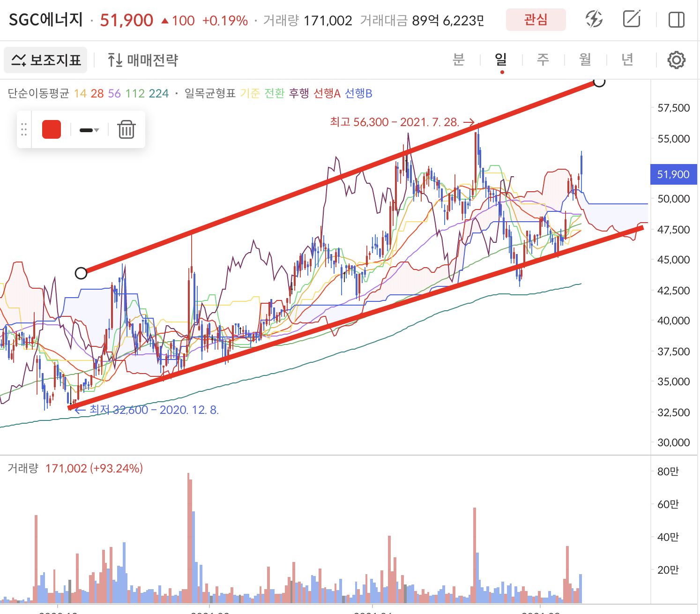Switch to the 년 yearly chart tab

627,60
